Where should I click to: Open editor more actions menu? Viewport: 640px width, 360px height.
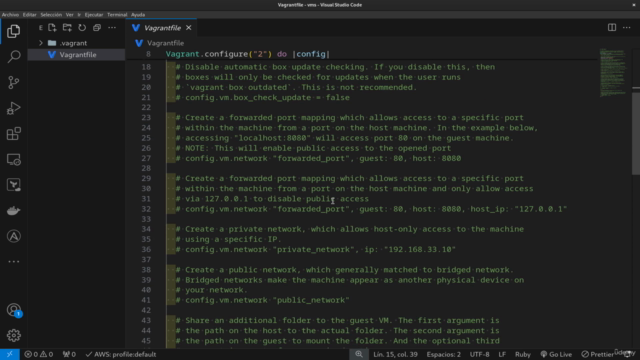coord(627,27)
